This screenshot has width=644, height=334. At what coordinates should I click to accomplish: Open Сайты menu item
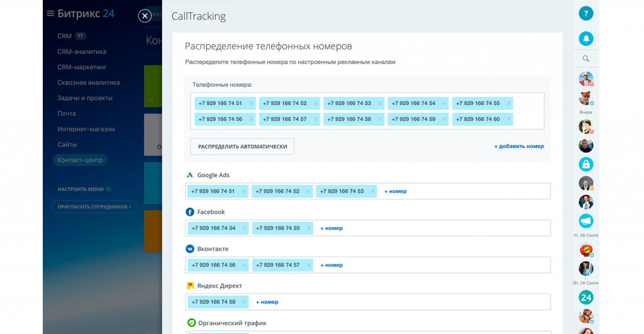click(x=67, y=145)
